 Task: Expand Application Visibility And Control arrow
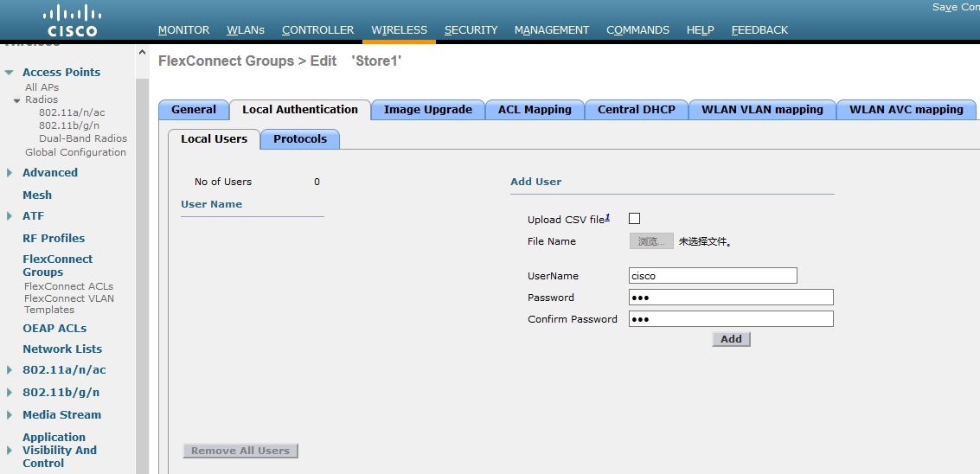(10, 451)
